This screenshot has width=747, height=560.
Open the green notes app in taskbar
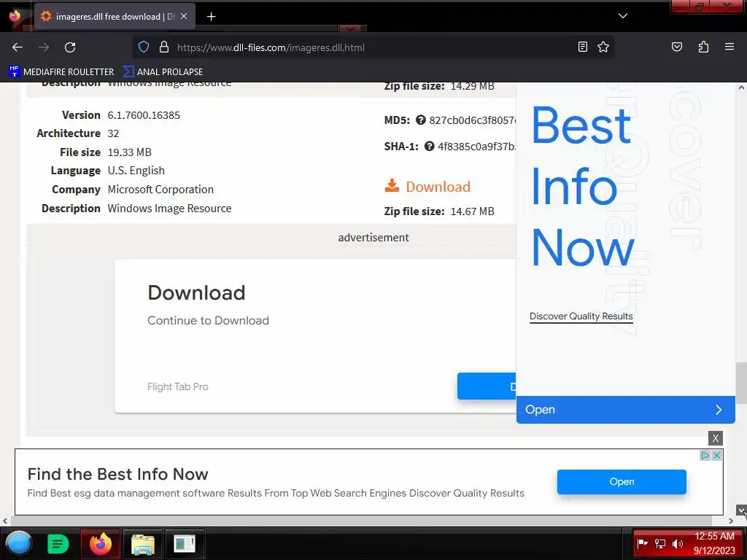point(58,543)
